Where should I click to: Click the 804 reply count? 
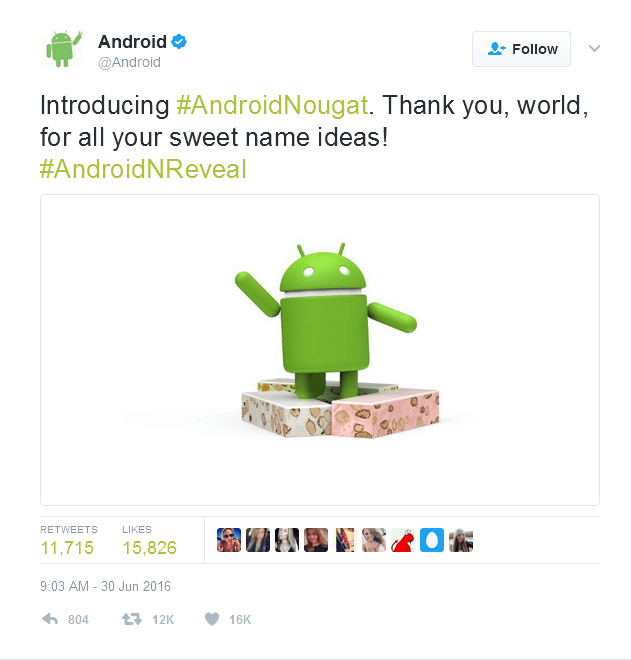pos(78,620)
